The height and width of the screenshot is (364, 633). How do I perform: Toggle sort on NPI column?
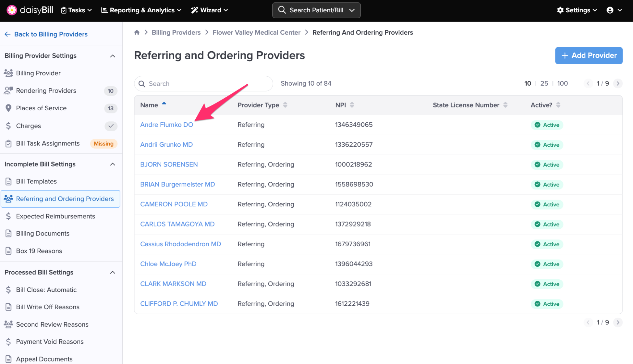tap(352, 105)
